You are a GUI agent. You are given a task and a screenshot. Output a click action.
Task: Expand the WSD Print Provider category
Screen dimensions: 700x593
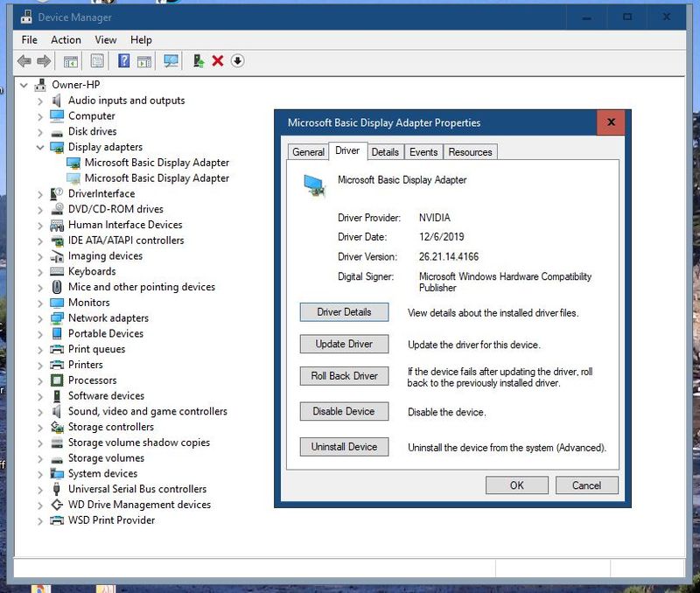point(40,520)
